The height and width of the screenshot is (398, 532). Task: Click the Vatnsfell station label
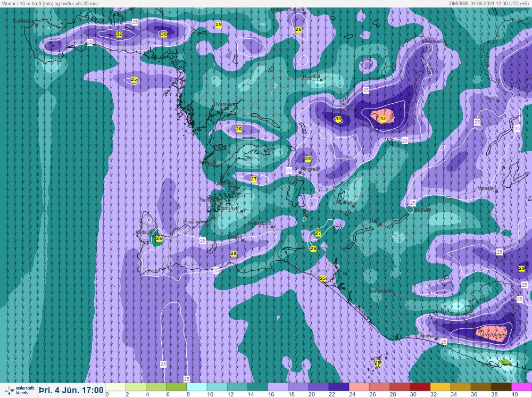point(487,188)
